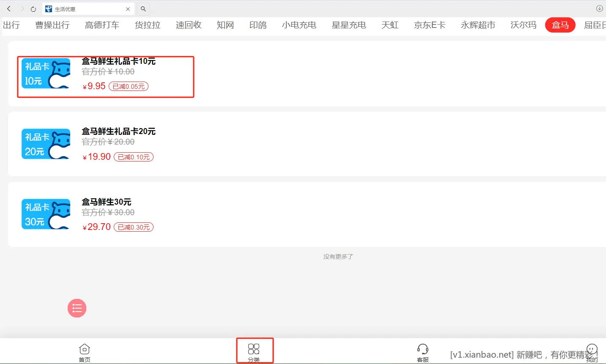Select the 生活优惠 browser tab
Screen dimensions: 606x364
(88, 9)
